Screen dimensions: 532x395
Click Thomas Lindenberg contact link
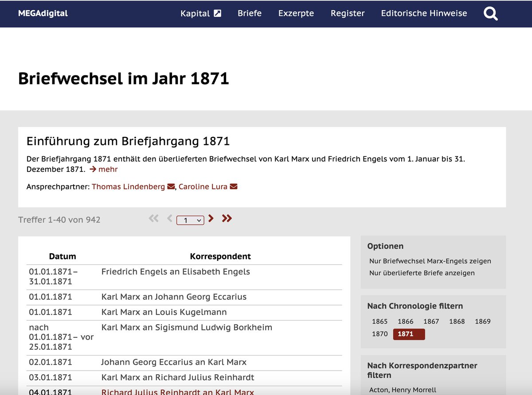coord(128,187)
